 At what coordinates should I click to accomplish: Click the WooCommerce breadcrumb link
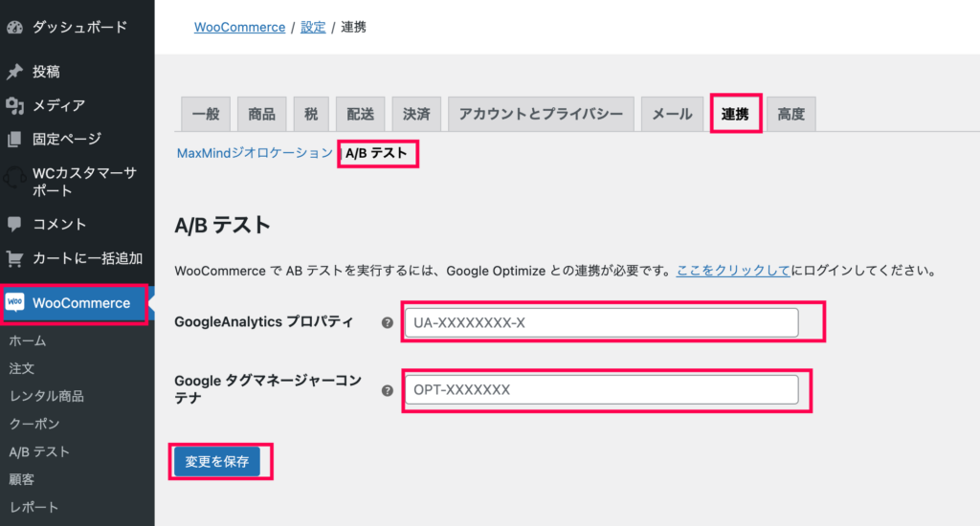coord(239,28)
